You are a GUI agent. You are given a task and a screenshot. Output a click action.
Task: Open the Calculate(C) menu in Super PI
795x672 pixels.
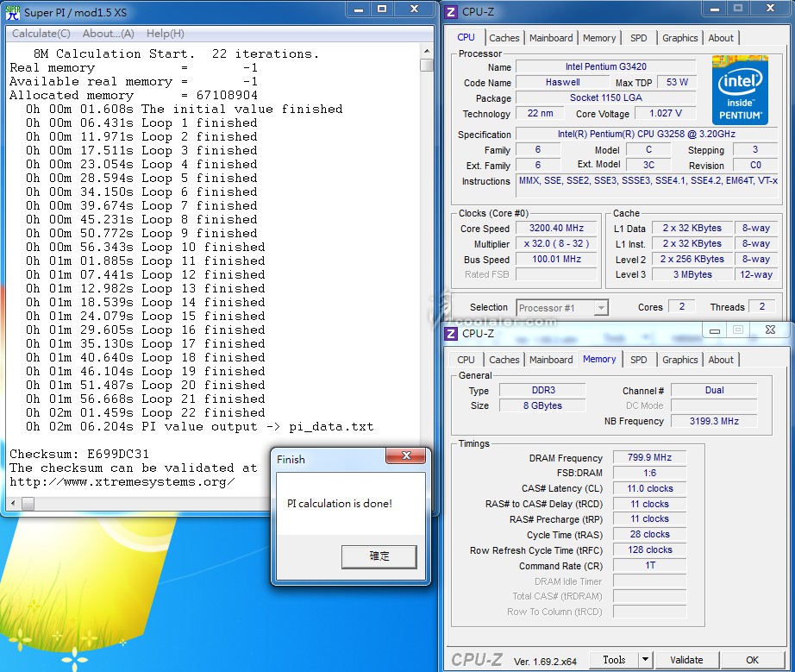point(41,34)
